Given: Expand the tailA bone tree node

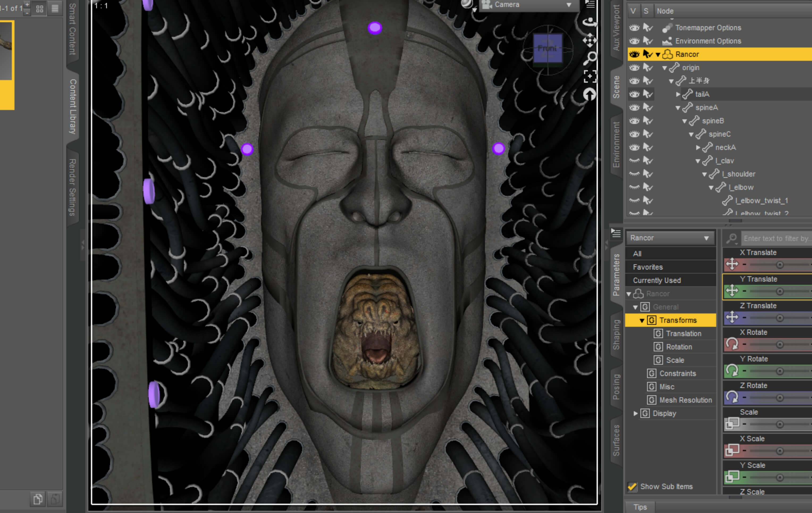Looking at the screenshot, I should [678, 94].
